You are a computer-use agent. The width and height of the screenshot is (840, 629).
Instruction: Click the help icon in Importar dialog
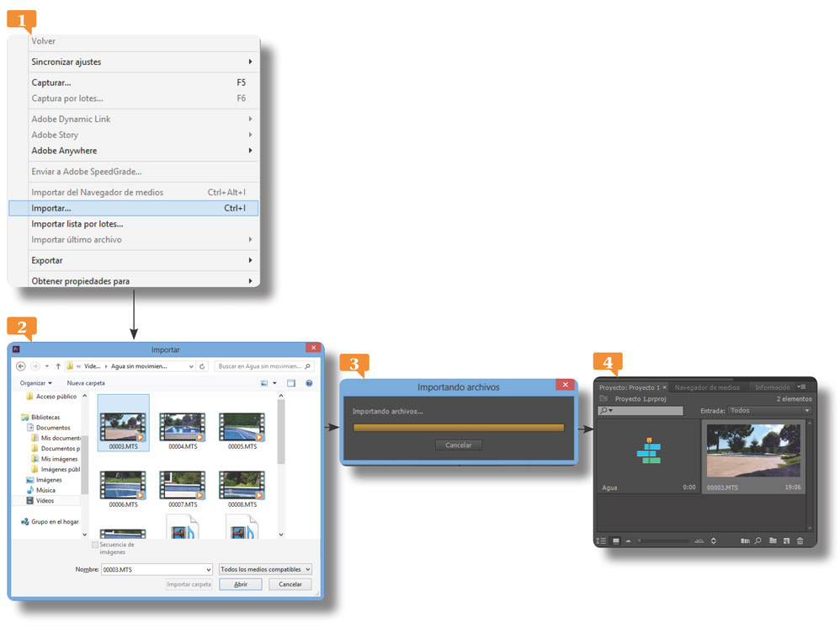coord(308,383)
